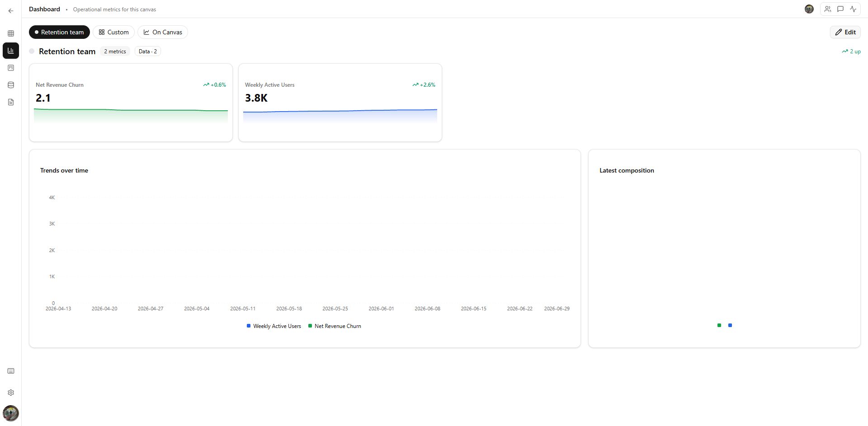Click the 2 up trend indicator
Viewport: 868px width, 426px height.
click(851, 51)
